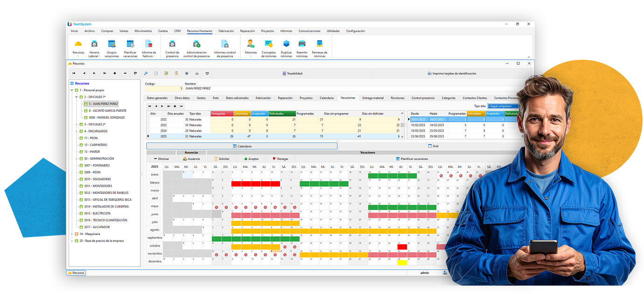Open Control de presencia from the ribbon
Screen dimensions: 644x294
click(172, 44)
